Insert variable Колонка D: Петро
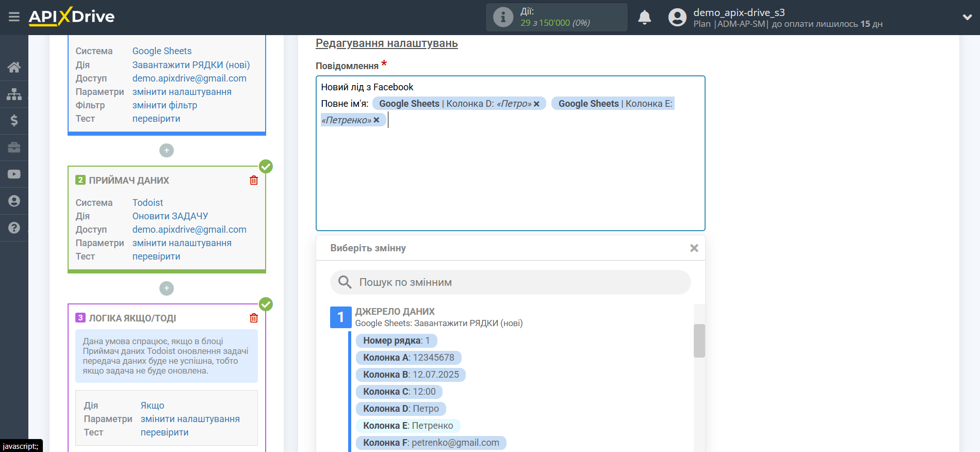The width and height of the screenshot is (980, 452). 401,409
